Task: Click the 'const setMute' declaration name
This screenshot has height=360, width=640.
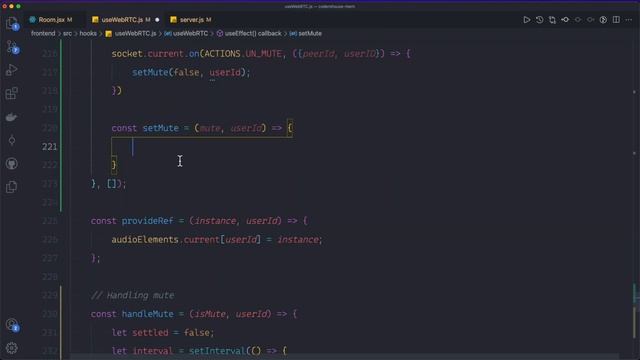Action: point(160,128)
